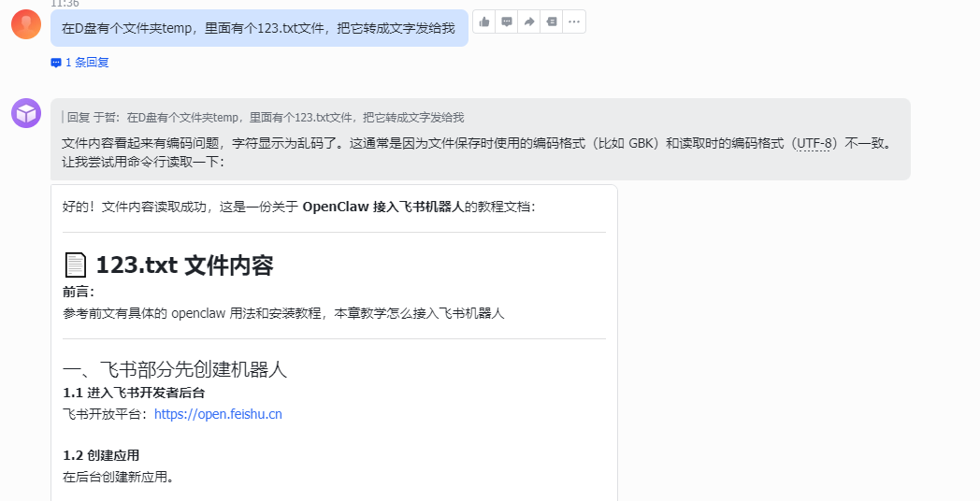Viewport: 980px width, 501px height.
Task: Click the '前言:' label
Action: (x=79, y=293)
